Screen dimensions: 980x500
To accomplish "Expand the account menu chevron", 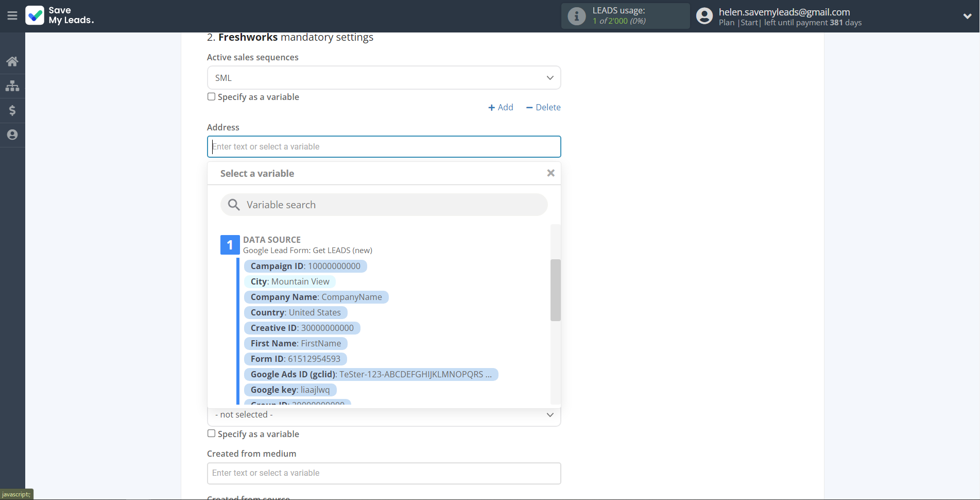I will coord(967,16).
